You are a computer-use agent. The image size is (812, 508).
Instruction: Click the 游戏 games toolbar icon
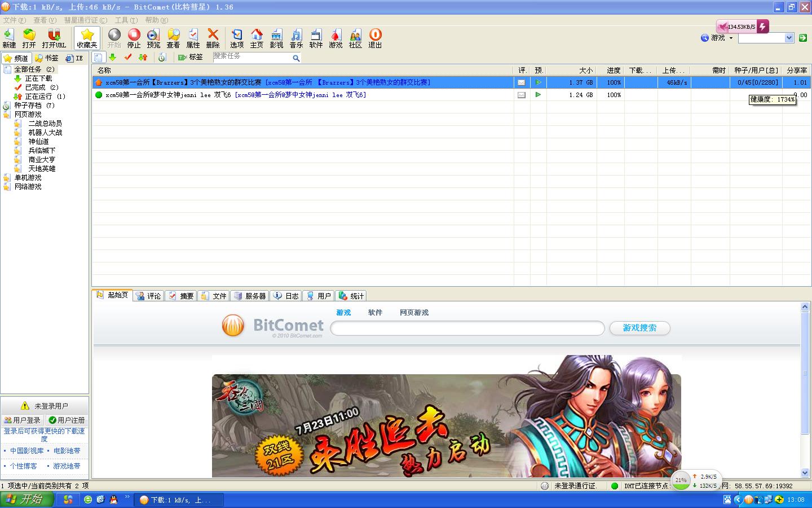pyautogui.click(x=336, y=38)
